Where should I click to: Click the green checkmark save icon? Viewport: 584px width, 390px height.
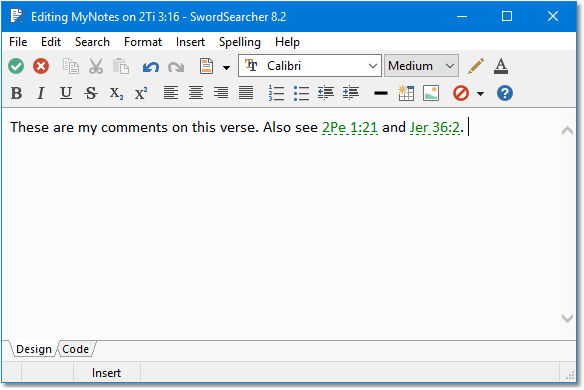click(x=16, y=66)
